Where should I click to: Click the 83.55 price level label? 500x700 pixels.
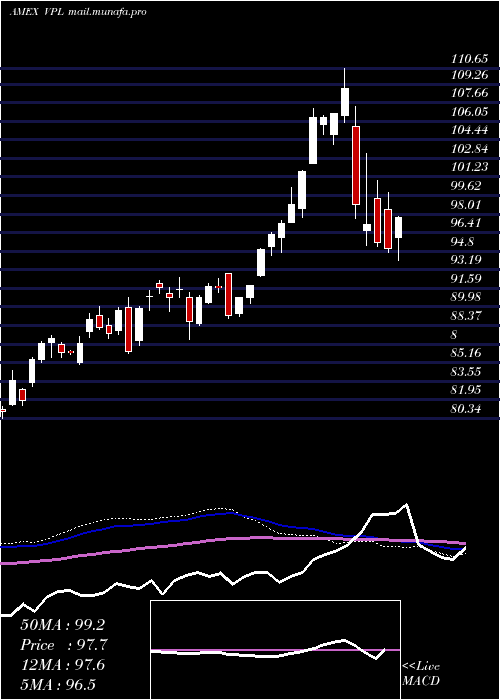[467, 371]
